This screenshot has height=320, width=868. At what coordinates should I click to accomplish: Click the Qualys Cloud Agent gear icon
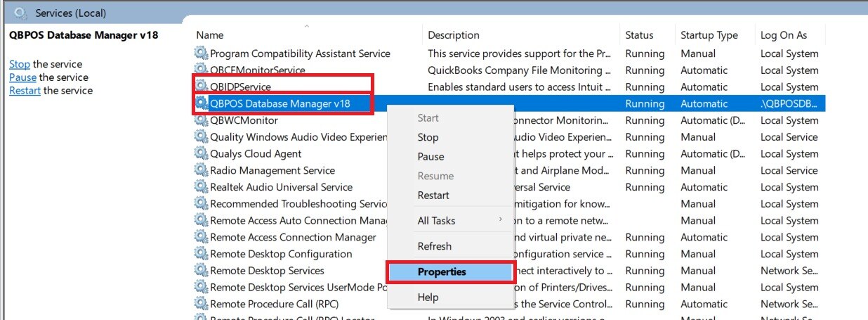click(x=202, y=154)
